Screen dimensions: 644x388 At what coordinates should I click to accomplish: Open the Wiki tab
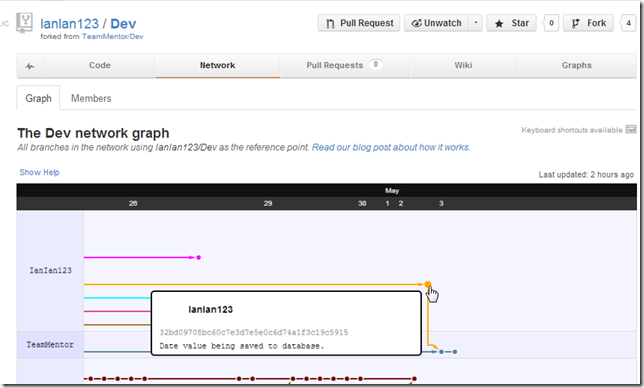pos(463,65)
